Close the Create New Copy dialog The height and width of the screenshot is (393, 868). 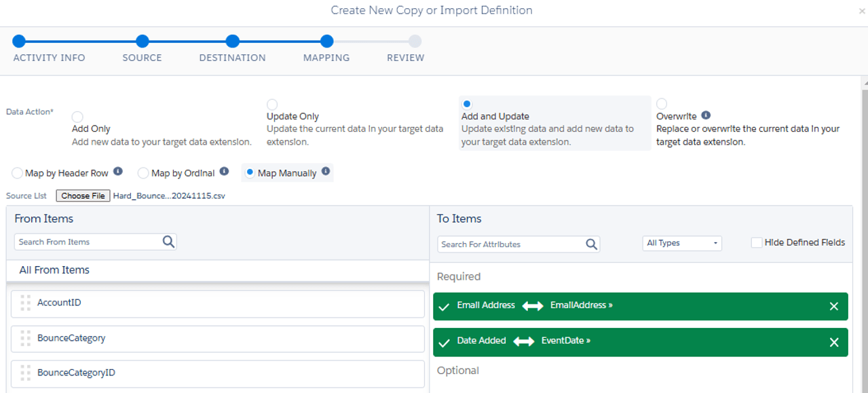tap(862, 12)
